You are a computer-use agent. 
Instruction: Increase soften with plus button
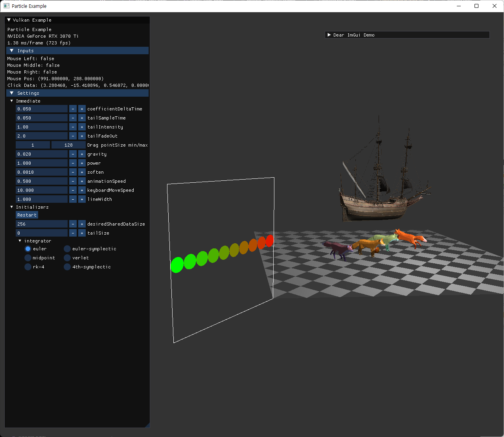82,172
